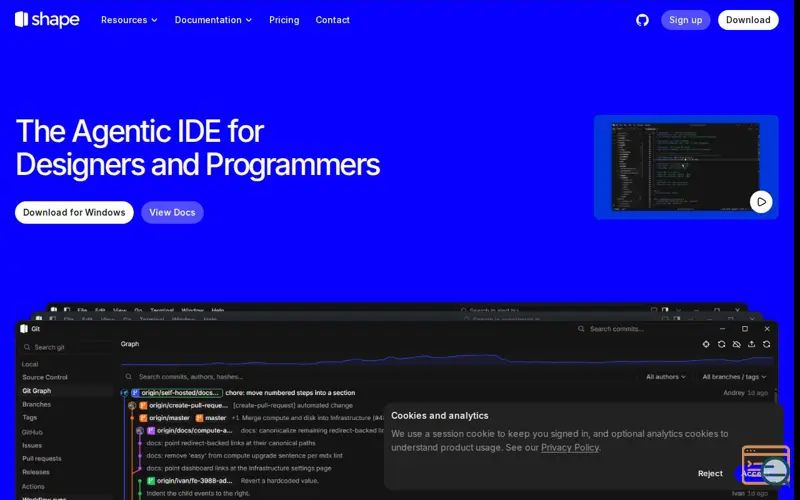Open the Privacy Policy link
Viewport: 800px width, 500px height.
569,447
